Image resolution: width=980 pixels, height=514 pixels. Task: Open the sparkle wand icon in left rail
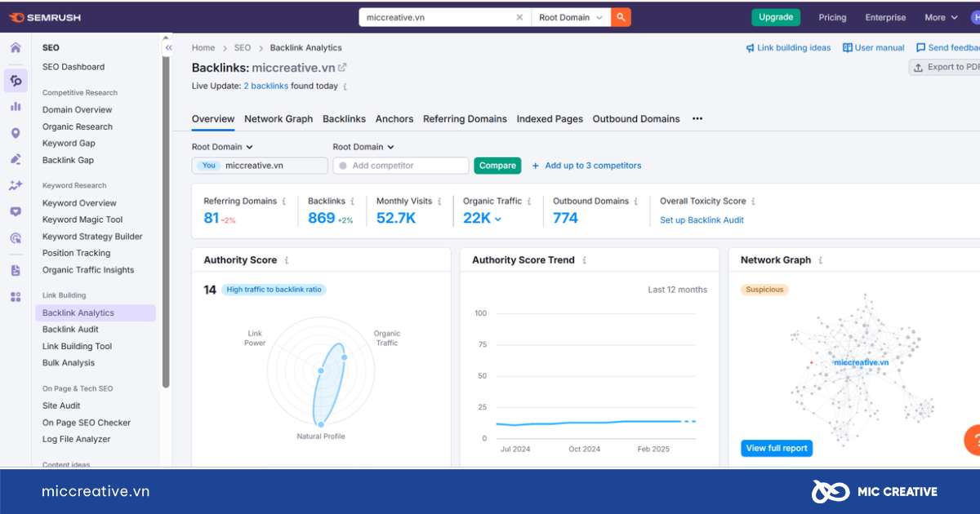(x=16, y=185)
